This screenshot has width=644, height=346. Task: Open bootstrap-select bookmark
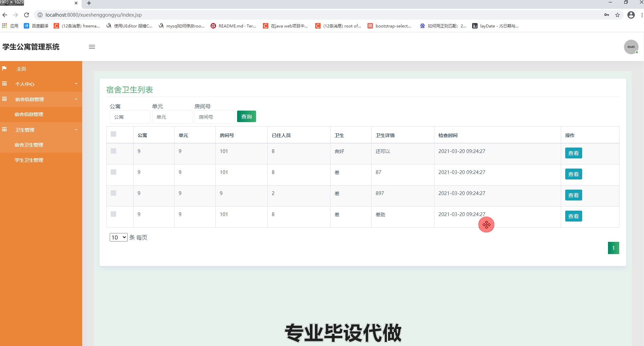point(390,26)
